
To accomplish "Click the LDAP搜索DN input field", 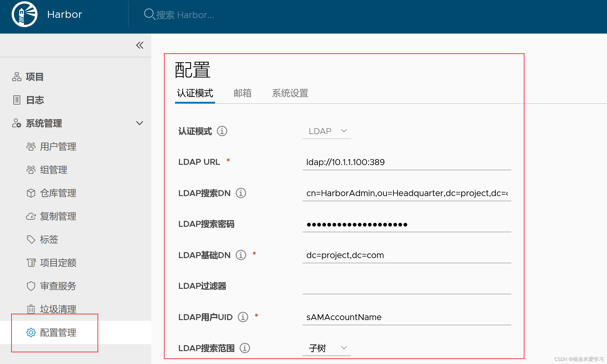I will click(407, 193).
